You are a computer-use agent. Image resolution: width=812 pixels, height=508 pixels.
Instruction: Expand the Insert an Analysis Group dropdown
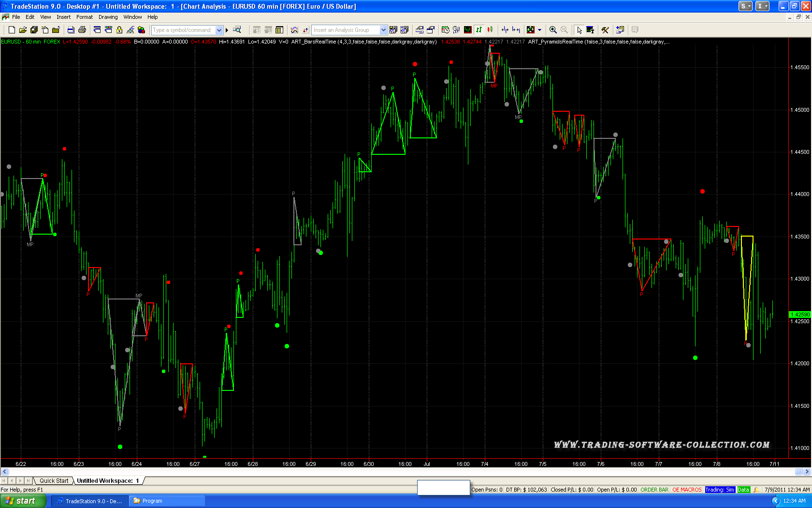click(383, 30)
